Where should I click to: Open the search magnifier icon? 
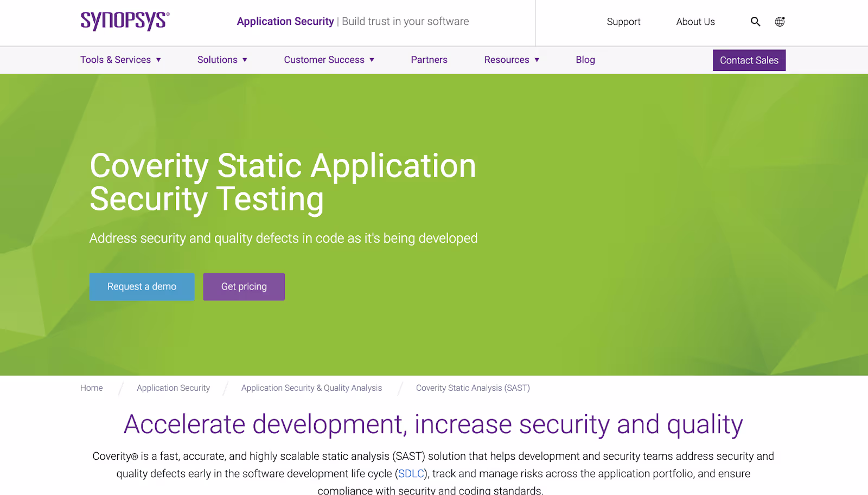755,22
